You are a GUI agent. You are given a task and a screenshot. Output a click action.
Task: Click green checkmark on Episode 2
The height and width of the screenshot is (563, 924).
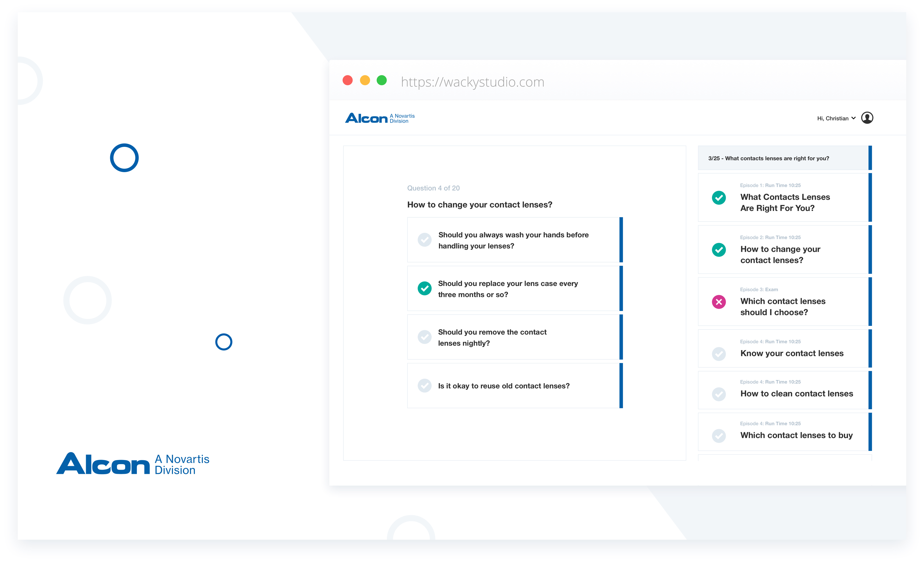(719, 250)
